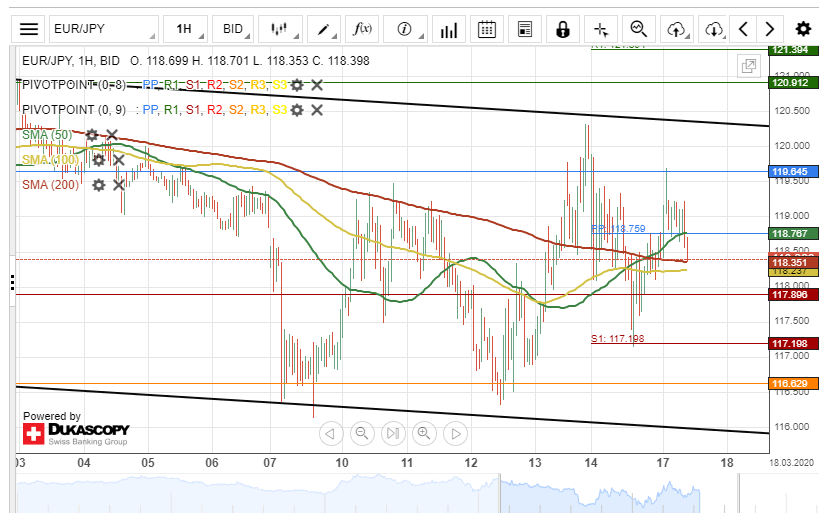The image size is (829, 521).
Task: Select the magnifier zoom-area tool
Action: pos(639,29)
